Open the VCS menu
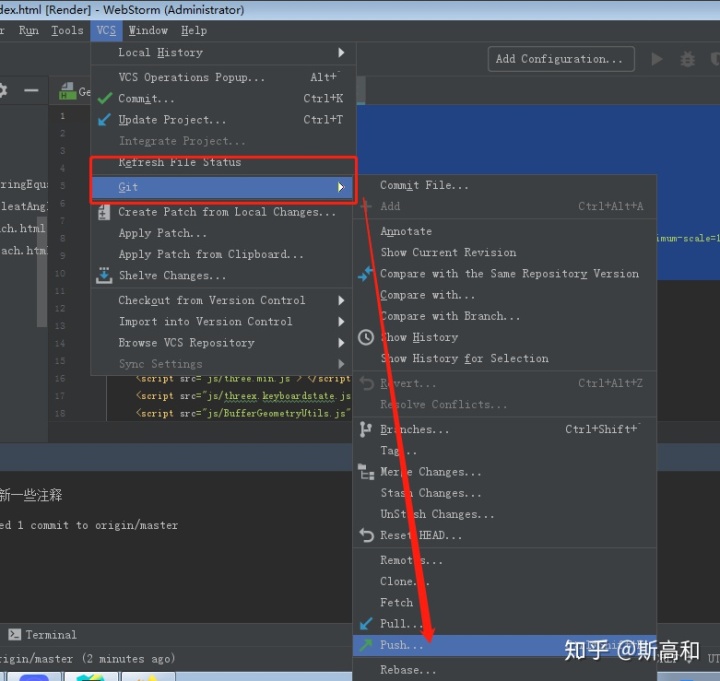 106,30
